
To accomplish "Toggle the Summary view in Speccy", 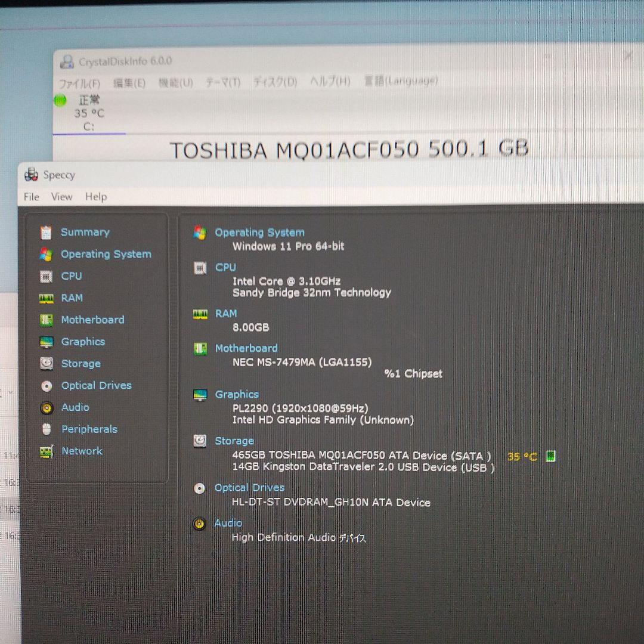I will point(85,232).
